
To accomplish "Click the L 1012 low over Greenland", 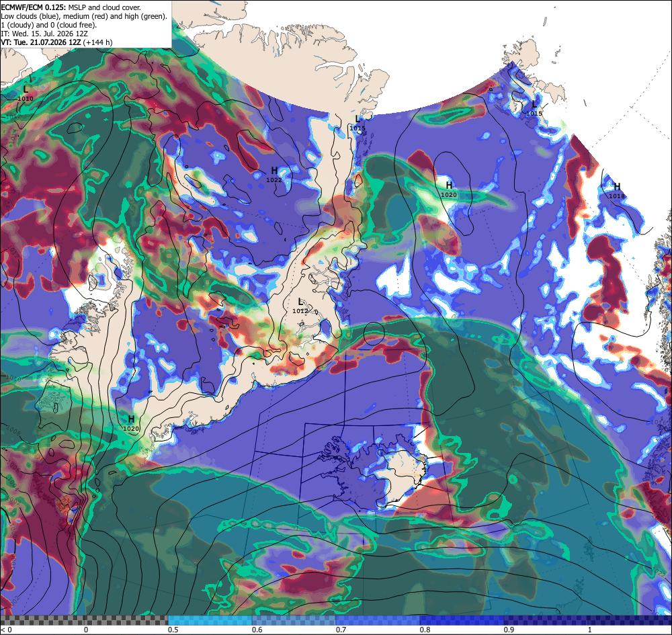I will 300,306.
